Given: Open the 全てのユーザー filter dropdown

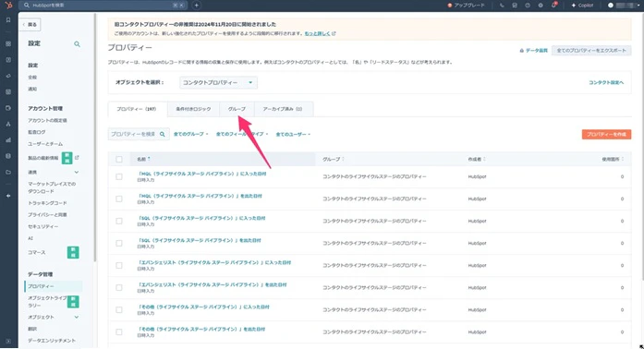Looking at the screenshot, I should click(293, 134).
